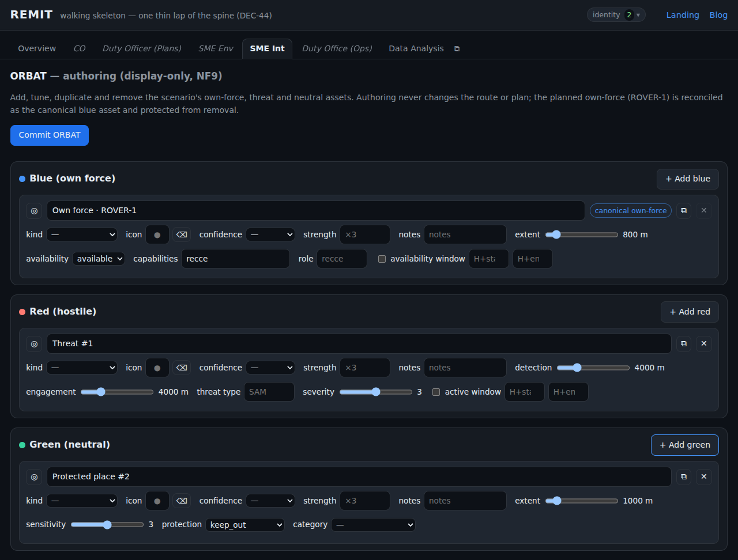This screenshot has height=560, width=738.
Task: Click the + Add red button
Action: click(690, 312)
